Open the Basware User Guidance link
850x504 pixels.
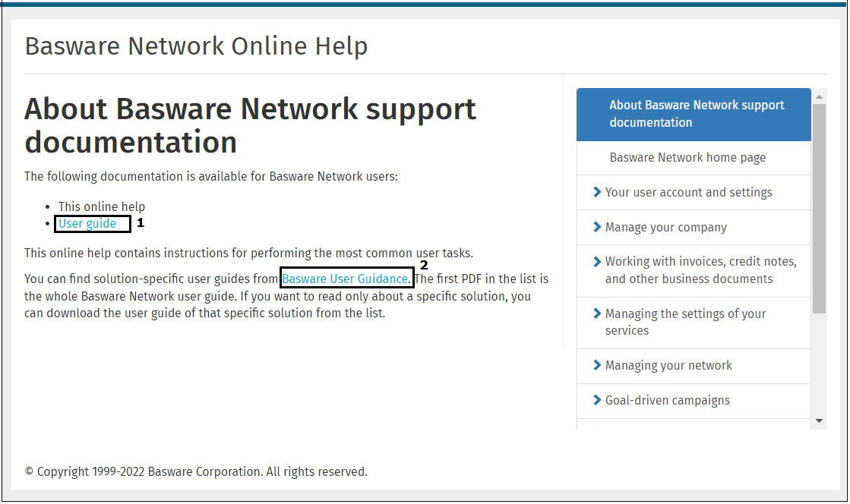pyautogui.click(x=346, y=279)
